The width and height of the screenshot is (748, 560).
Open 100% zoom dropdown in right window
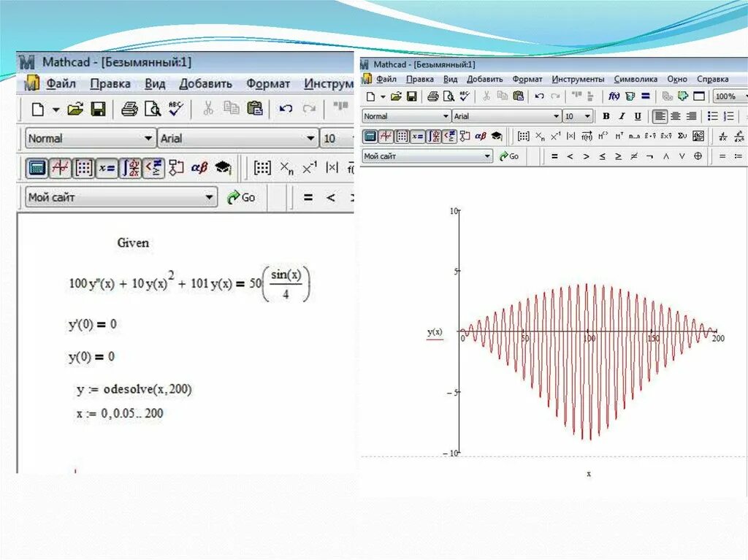click(730, 96)
